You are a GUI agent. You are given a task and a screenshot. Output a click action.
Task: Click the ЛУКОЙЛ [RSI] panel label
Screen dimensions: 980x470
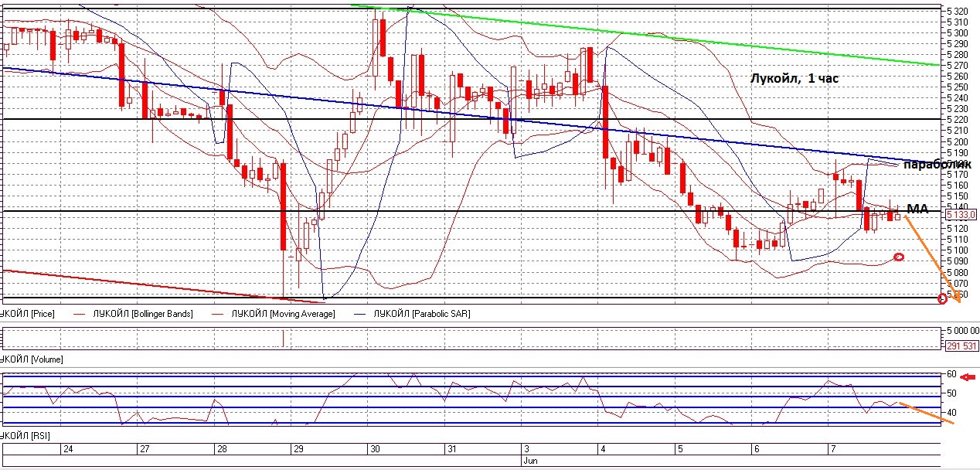point(26,438)
